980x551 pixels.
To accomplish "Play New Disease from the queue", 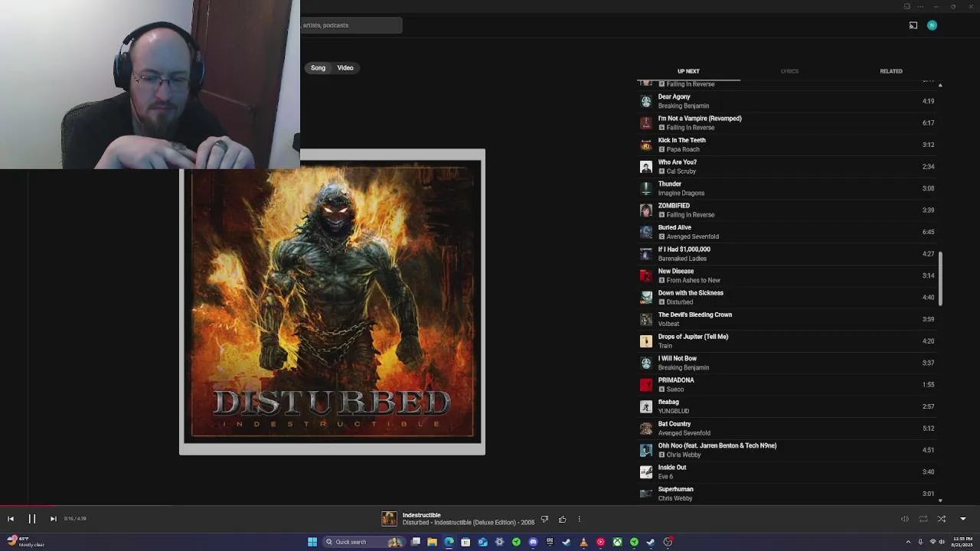I will pos(789,275).
